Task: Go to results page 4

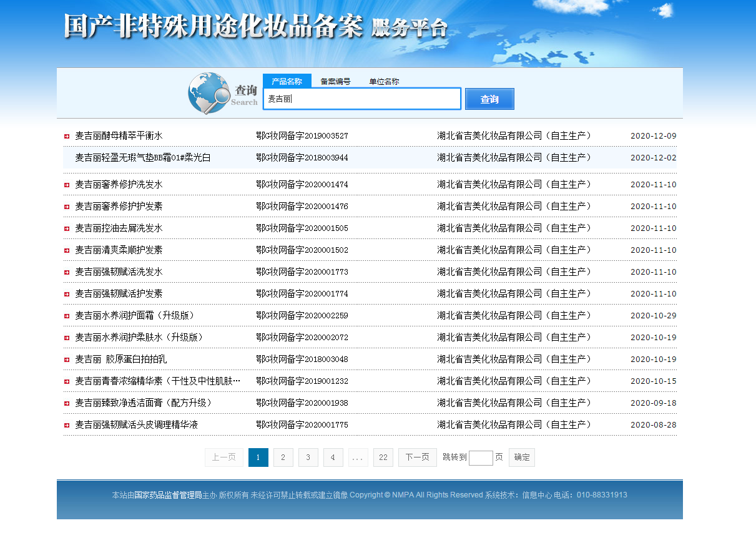Action: pyautogui.click(x=333, y=457)
